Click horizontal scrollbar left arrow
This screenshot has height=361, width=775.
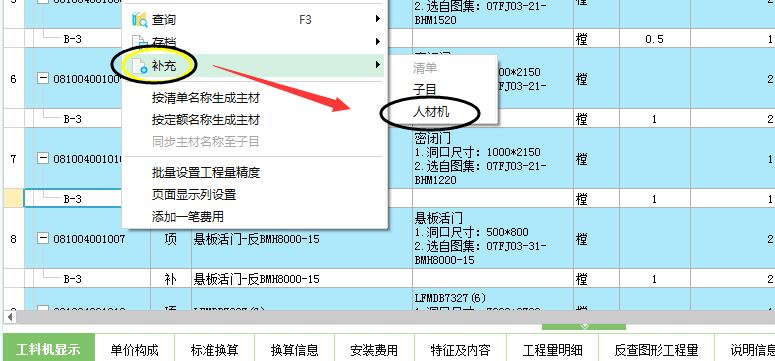coord(10,317)
